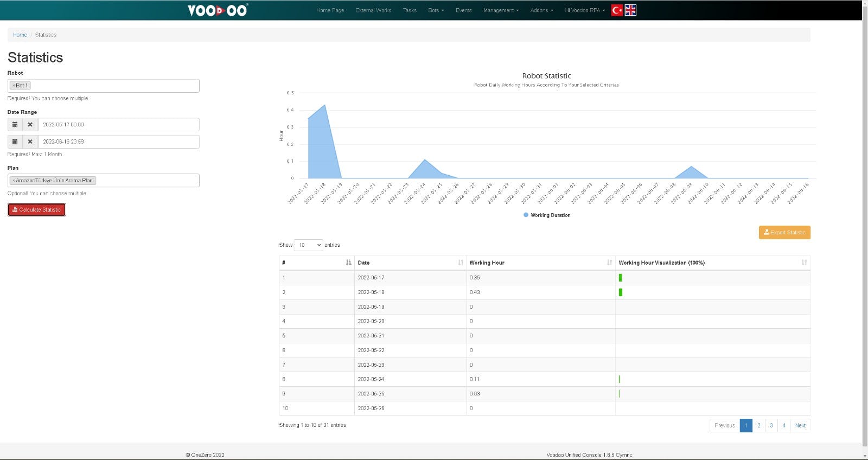Image resolution: width=868 pixels, height=460 pixels.
Task: Sort table by Working Hour column
Action: click(x=541, y=263)
